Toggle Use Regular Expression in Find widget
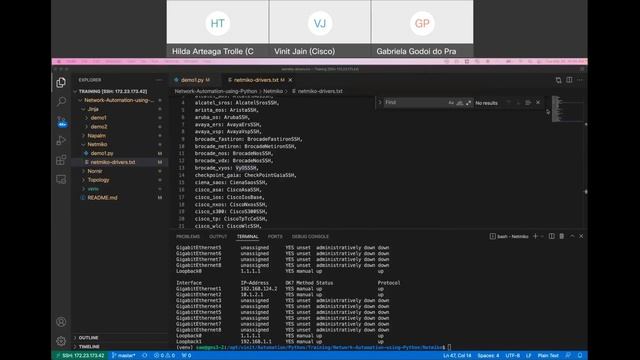640x360 pixels. [468, 103]
